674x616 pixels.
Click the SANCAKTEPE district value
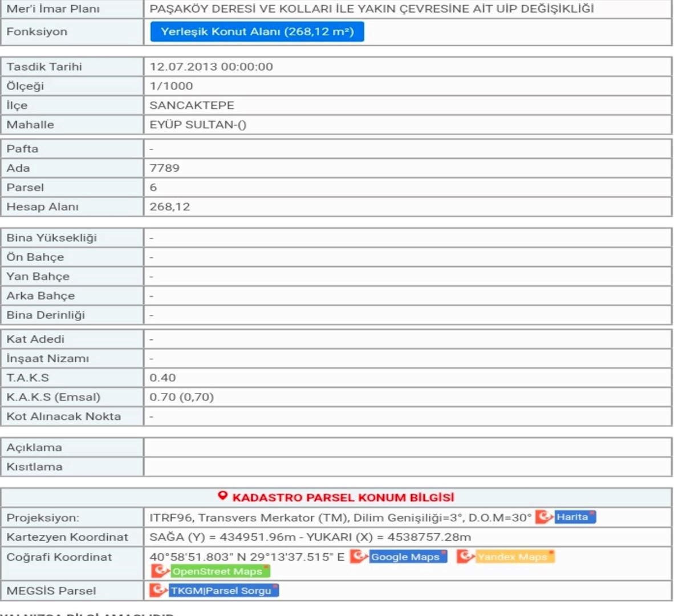tap(192, 105)
